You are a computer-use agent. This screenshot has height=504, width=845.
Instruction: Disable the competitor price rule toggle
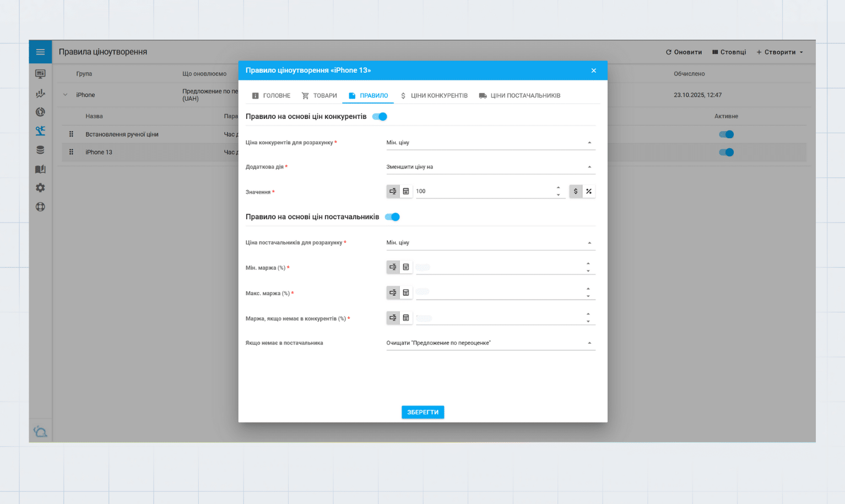pos(380,117)
